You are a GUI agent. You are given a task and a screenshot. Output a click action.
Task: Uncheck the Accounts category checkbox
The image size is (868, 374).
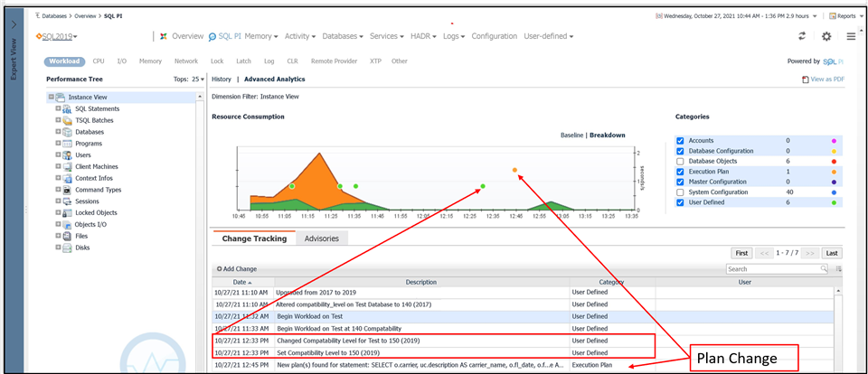tap(680, 141)
